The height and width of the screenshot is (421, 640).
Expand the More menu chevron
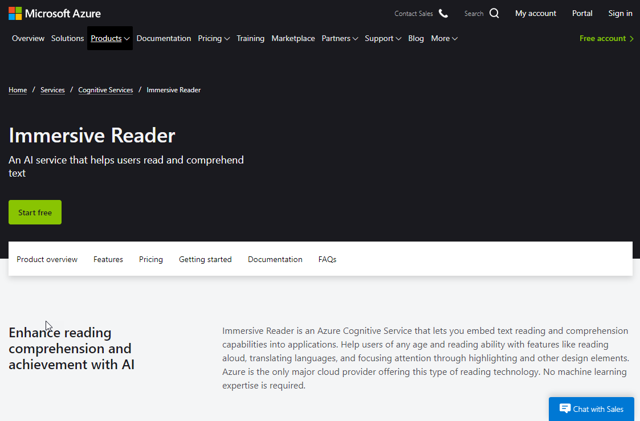tap(455, 39)
